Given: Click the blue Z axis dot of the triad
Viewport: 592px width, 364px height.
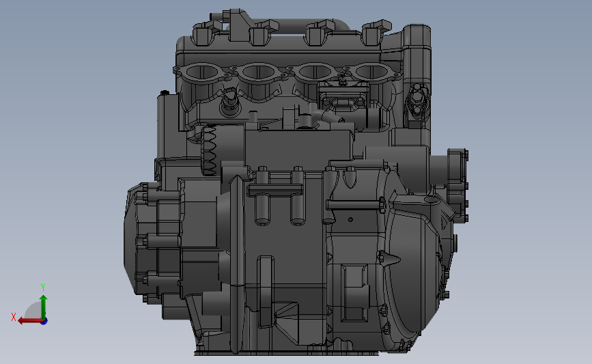Looking at the screenshot, I should click(x=44, y=322).
